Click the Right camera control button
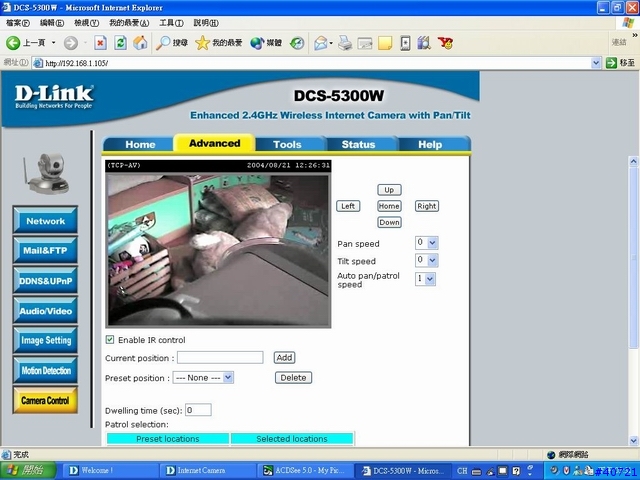This screenshot has width=640, height=480. click(427, 206)
